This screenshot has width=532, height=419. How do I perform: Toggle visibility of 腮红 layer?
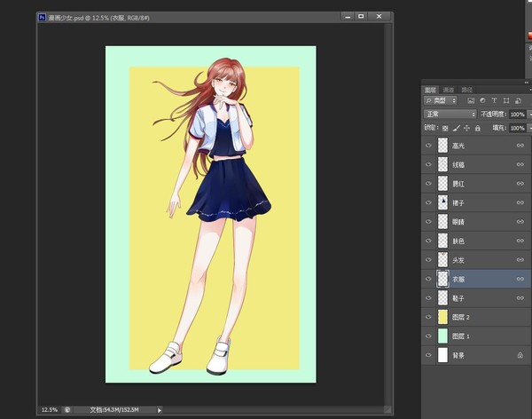pyautogui.click(x=428, y=184)
